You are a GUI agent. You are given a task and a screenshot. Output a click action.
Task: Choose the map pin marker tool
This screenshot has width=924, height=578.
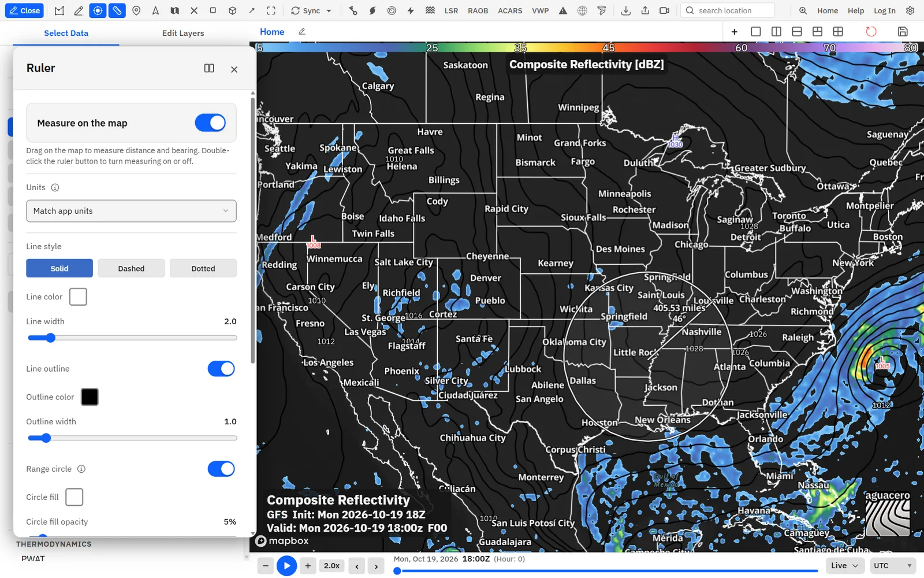tap(136, 10)
